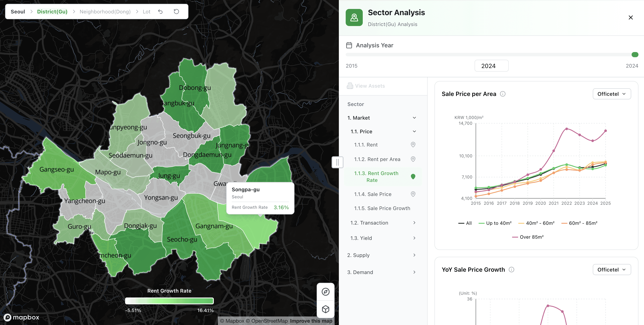Collapse the 1. Market section
This screenshot has width=644, height=325.
click(414, 118)
